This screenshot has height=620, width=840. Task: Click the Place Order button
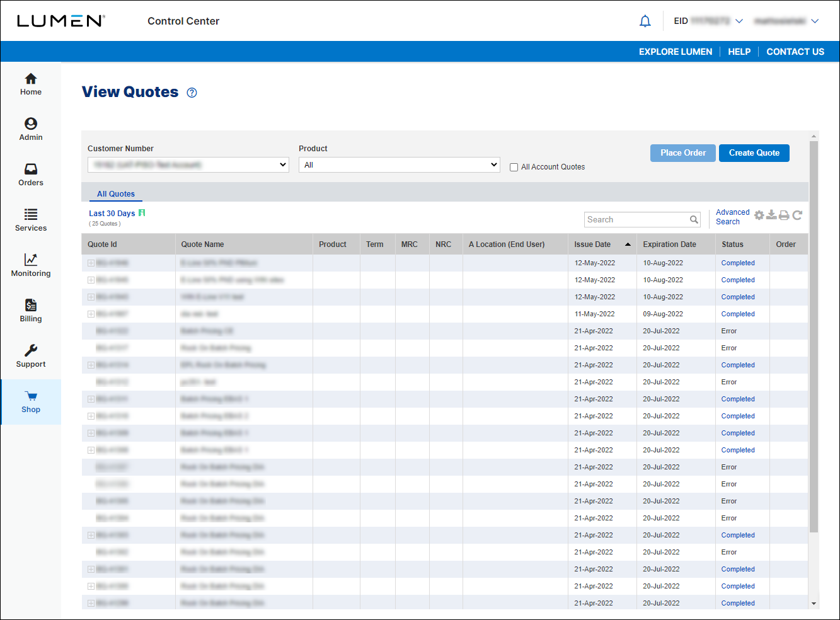(683, 153)
